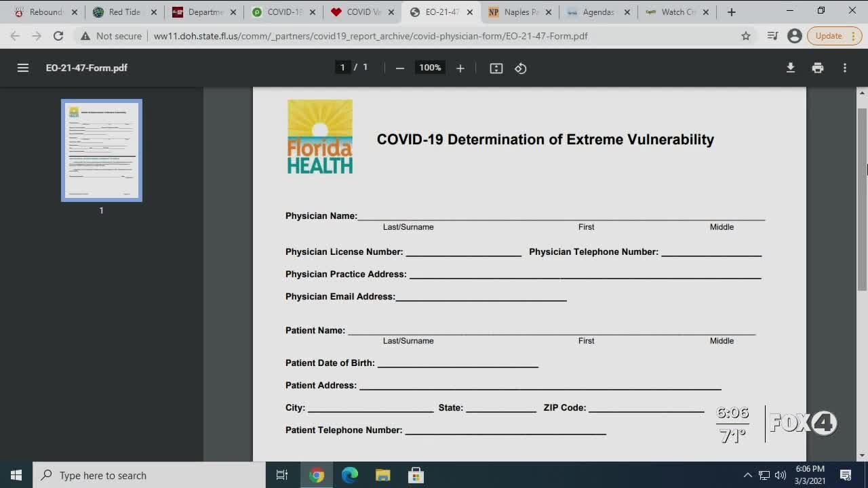Zoom in with the plus button
Image resolution: width=868 pixels, height=488 pixels.
point(460,68)
